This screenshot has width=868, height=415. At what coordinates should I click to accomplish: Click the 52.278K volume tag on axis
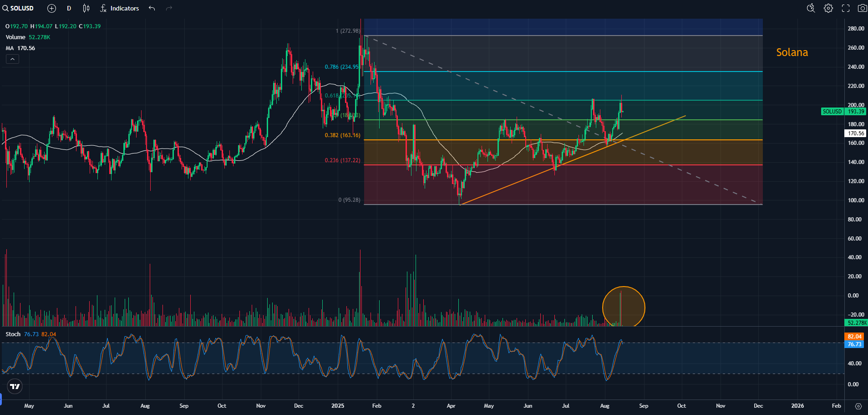coord(856,323)
